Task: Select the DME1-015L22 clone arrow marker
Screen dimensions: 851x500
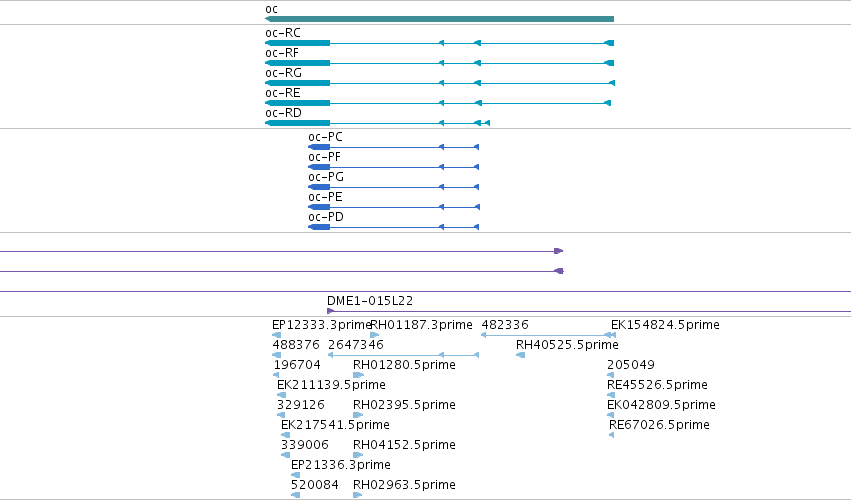Action: 331,311
